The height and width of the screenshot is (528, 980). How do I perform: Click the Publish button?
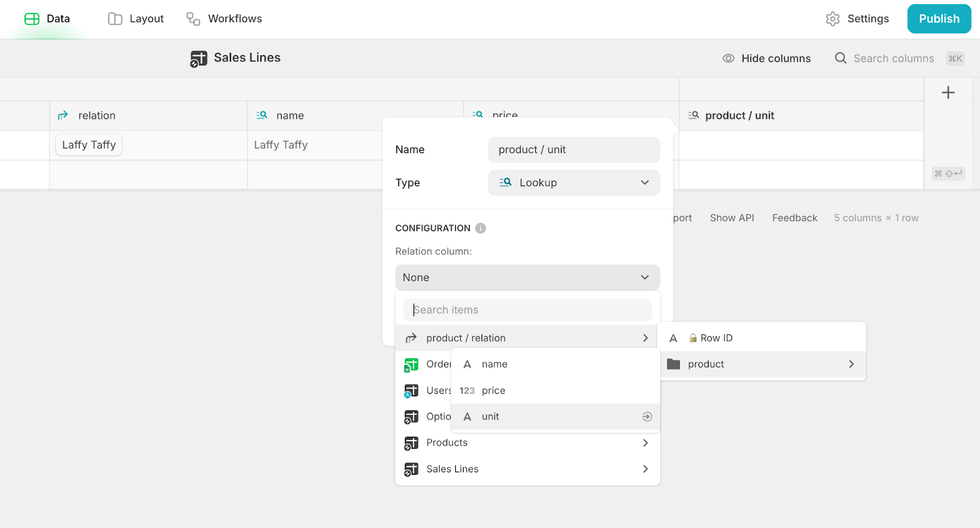tap(939, 19)
